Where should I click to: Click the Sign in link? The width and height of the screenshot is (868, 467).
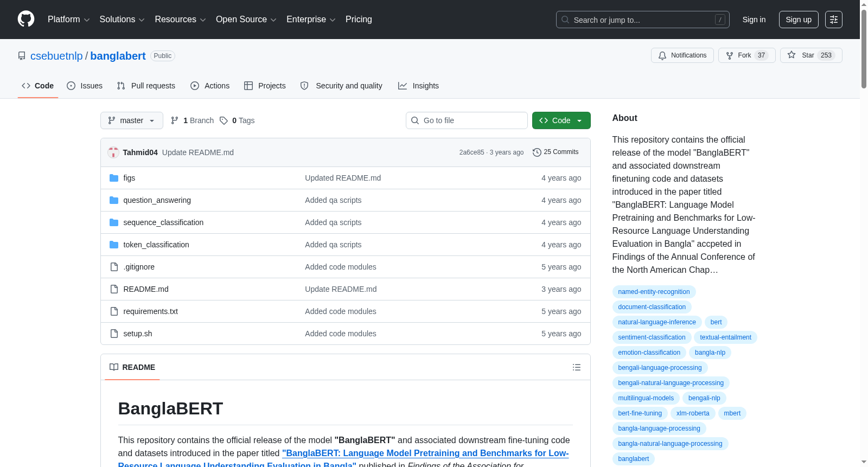click(754, 20)
